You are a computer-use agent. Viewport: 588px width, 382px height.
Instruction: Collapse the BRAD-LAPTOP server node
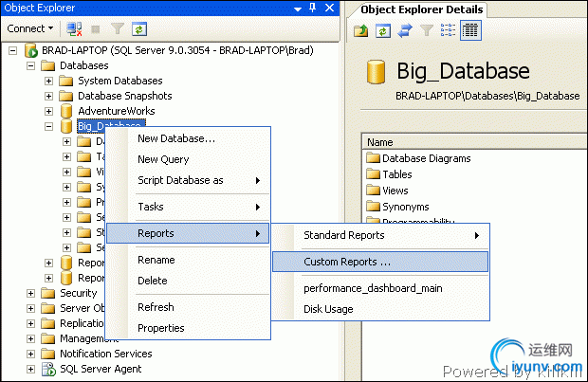12,50
